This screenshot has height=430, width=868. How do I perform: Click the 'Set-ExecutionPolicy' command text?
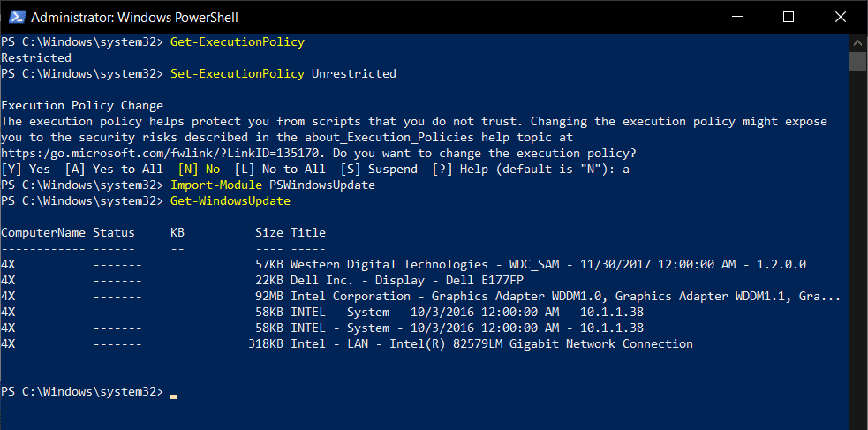238,73
